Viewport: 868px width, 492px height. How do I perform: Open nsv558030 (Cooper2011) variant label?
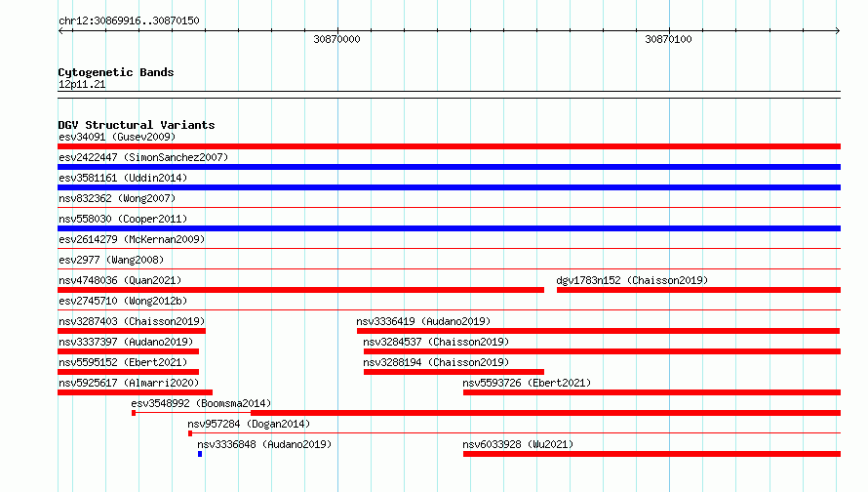pos(123,219)
